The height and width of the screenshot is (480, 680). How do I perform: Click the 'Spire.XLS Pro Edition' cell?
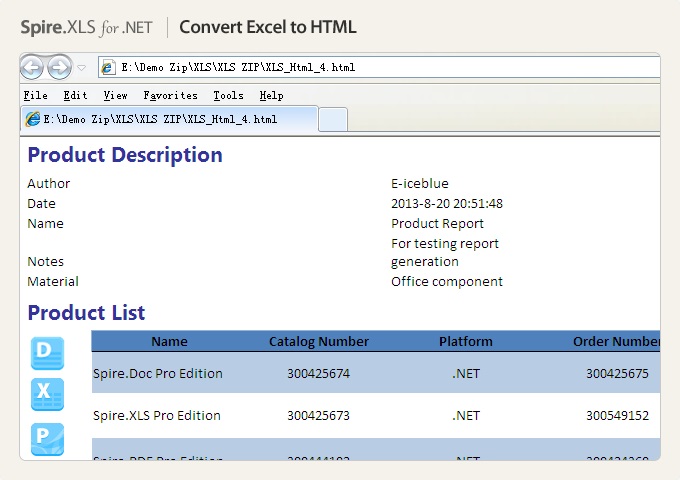157,415
